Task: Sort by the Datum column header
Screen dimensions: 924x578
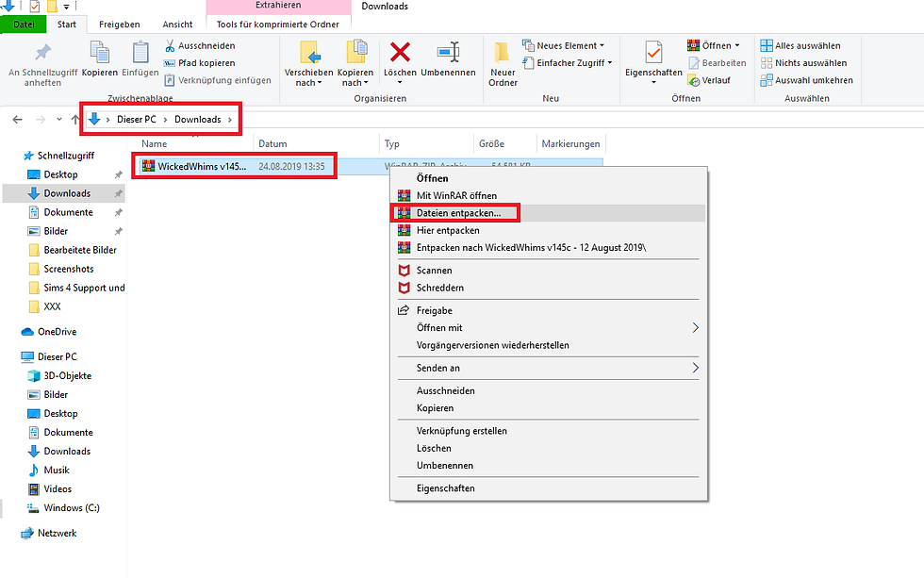Action: click(x=272, y=143)
